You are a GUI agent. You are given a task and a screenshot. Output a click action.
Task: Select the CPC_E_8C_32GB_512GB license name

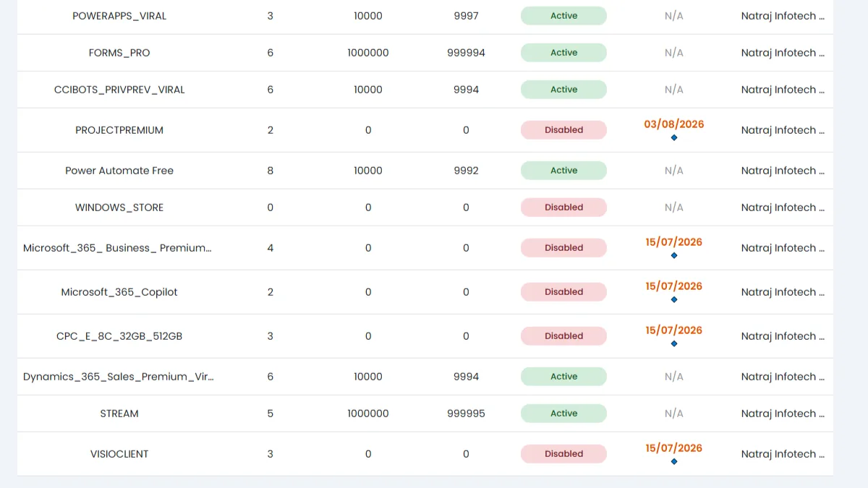coord(119,336)
